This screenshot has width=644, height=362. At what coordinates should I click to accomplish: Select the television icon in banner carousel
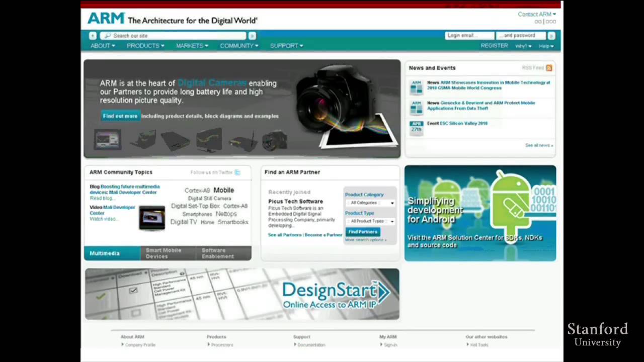coord(209,139)
